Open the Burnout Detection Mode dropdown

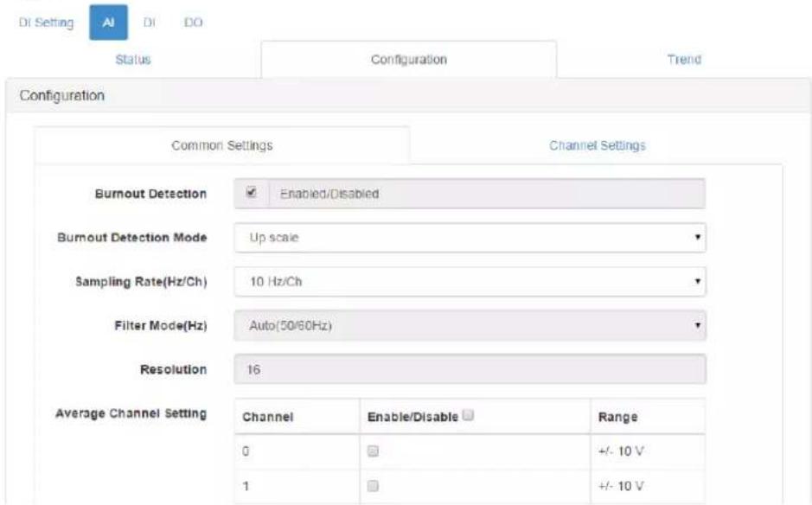(x=470, y=238)
